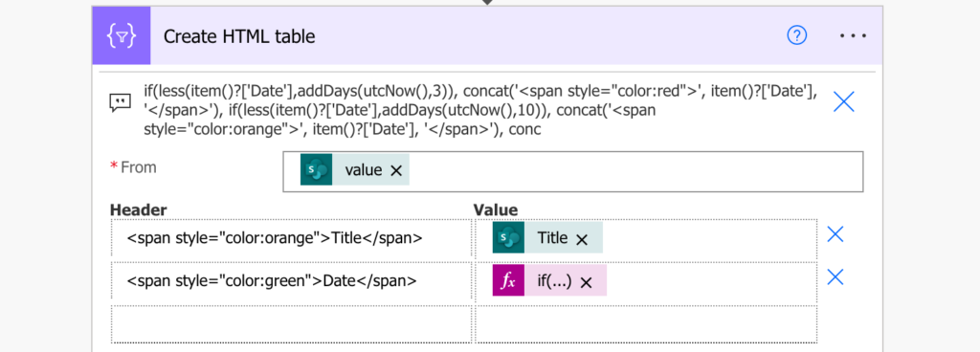This screenshot has height=352, width=980.
Task: Click the Value column label
Action: [496, 209]
